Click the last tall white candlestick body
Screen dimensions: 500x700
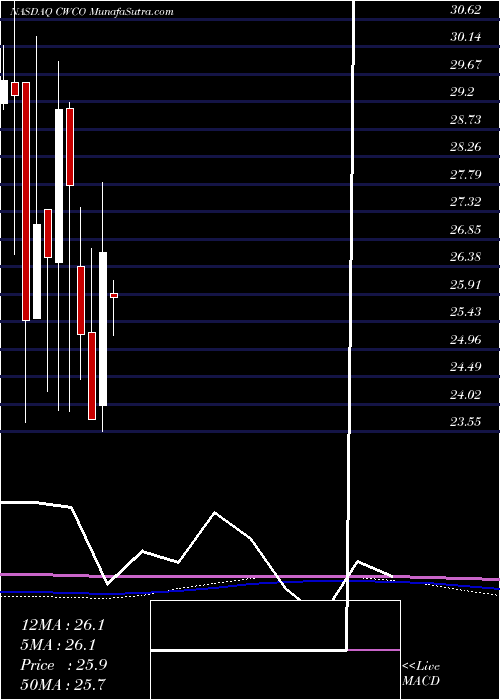click(103, 329)
